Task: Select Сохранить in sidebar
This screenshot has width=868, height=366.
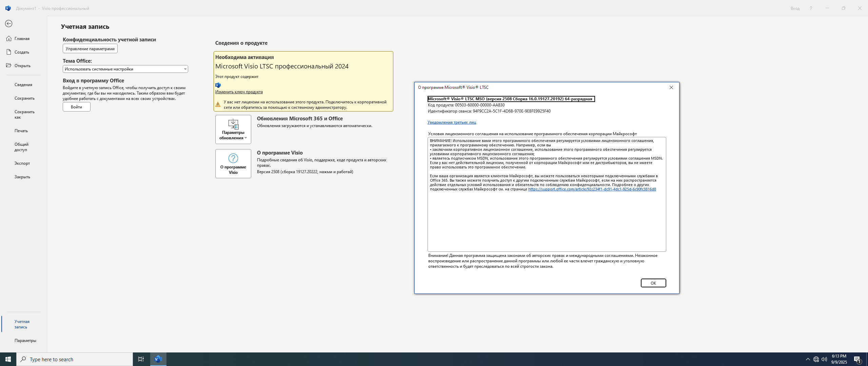Action: (24, 98)
